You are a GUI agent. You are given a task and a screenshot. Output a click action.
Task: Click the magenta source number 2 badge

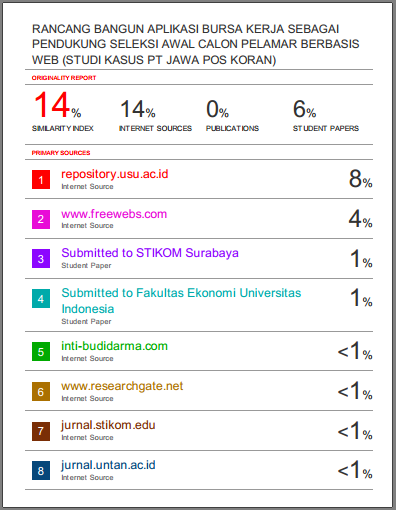pos(41,219)
